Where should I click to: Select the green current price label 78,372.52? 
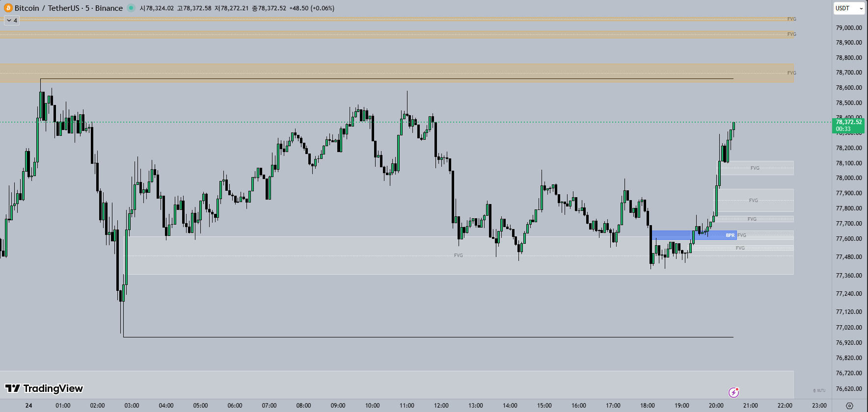click(849, 126)
